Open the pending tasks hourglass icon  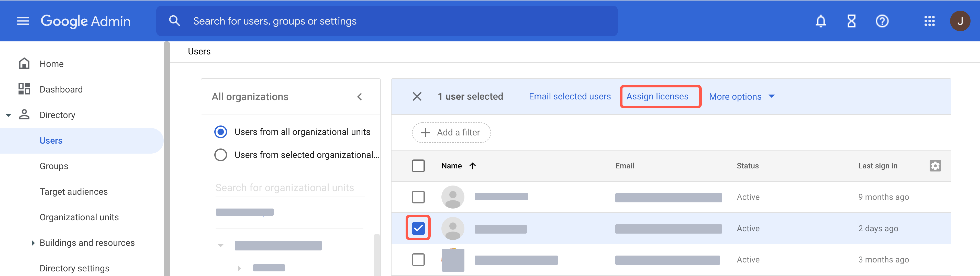pyautogui.click(x=851, y=21)
